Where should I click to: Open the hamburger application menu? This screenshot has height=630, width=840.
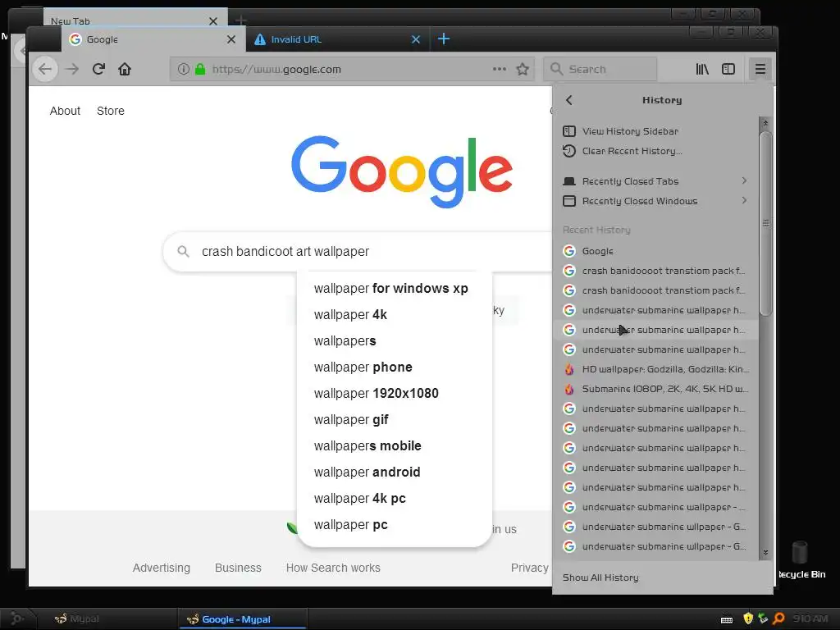pyautogui.click(x=760, y=69)
